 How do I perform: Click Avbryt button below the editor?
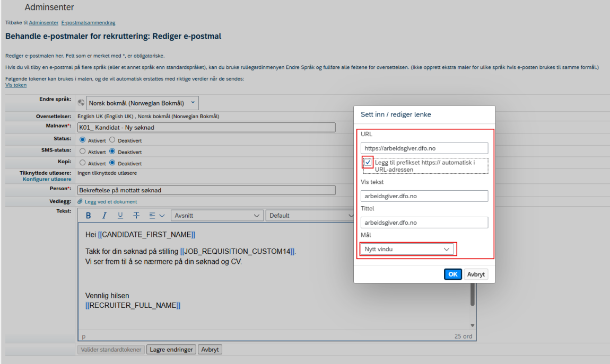click(210, 350)
